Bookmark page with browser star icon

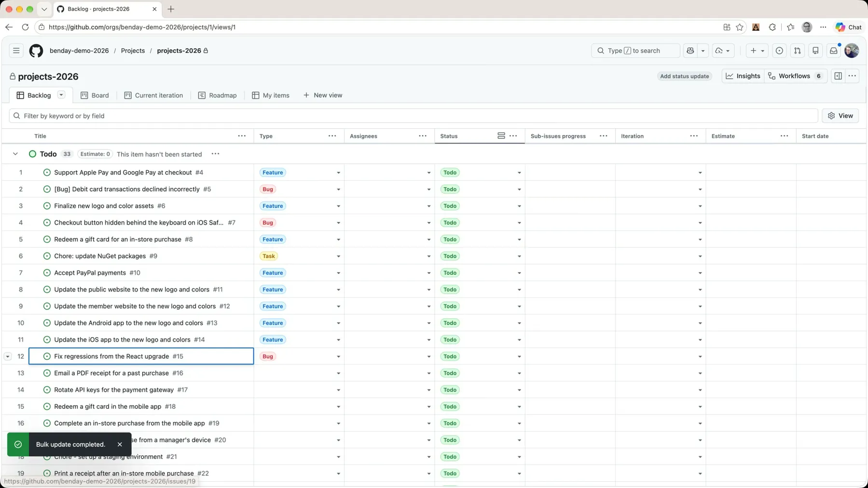click(740, 27)
